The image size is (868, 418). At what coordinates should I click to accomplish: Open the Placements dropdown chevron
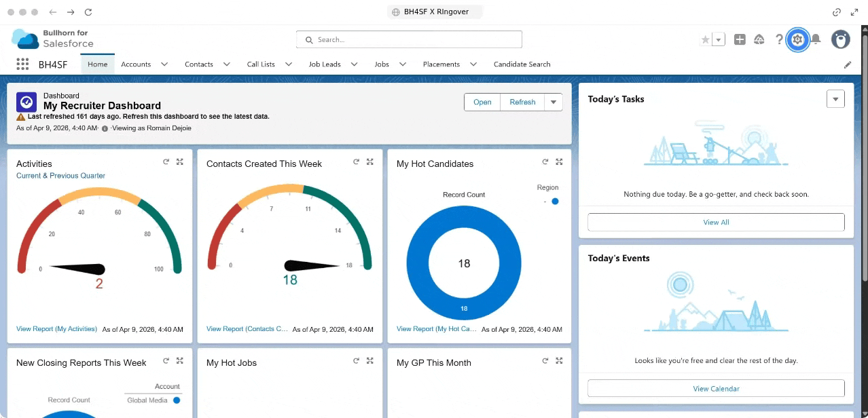coord(473,64)
